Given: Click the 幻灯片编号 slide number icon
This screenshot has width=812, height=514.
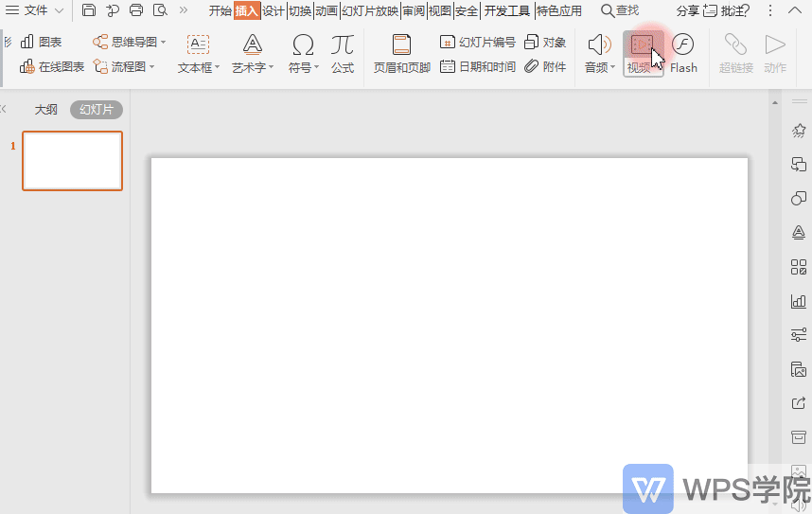Looking at the screenshot, I should click(x=478, y=42).
